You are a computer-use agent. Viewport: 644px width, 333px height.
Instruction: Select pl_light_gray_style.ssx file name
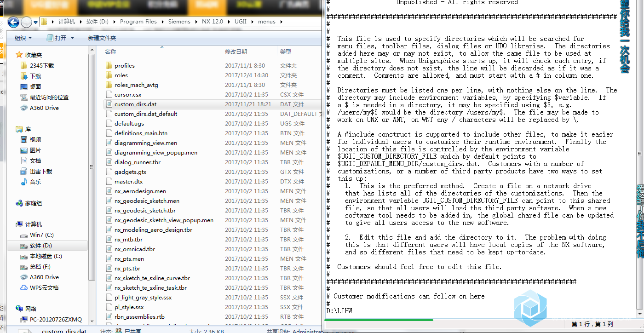point(143,298)
